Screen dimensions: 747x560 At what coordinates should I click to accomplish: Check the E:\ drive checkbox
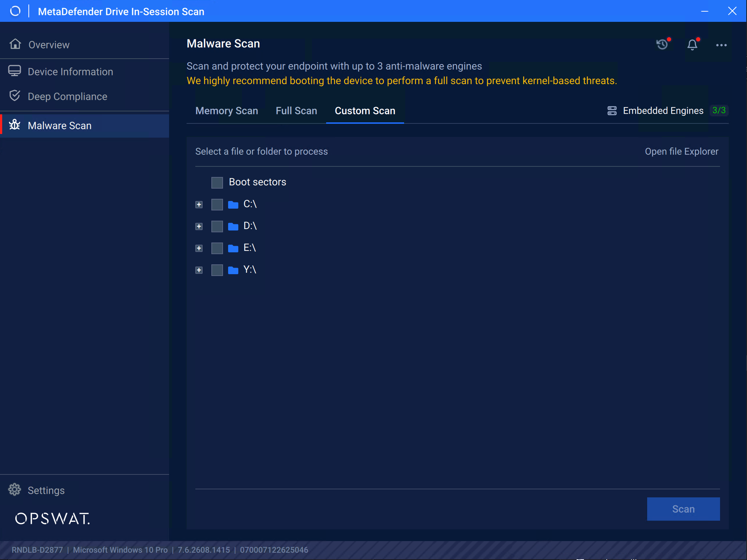[x=217, y=248]
